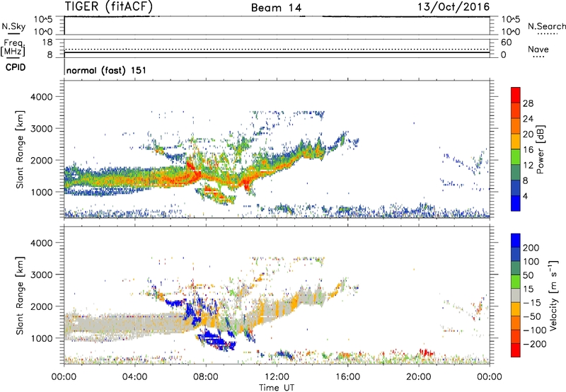Screen dimensions: 566x392
Task: Click the N.Search legend label
Action: coord(546,26)
